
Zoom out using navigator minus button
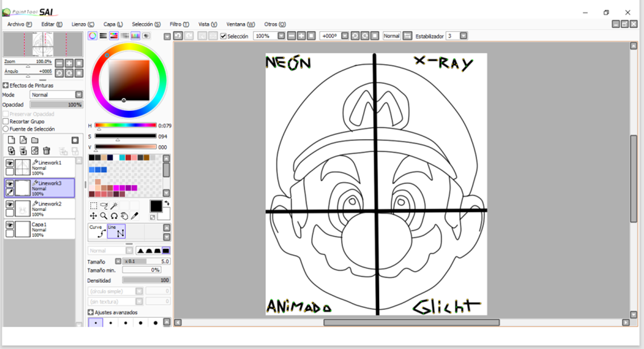pyautogui.click(x=59, y=63)
